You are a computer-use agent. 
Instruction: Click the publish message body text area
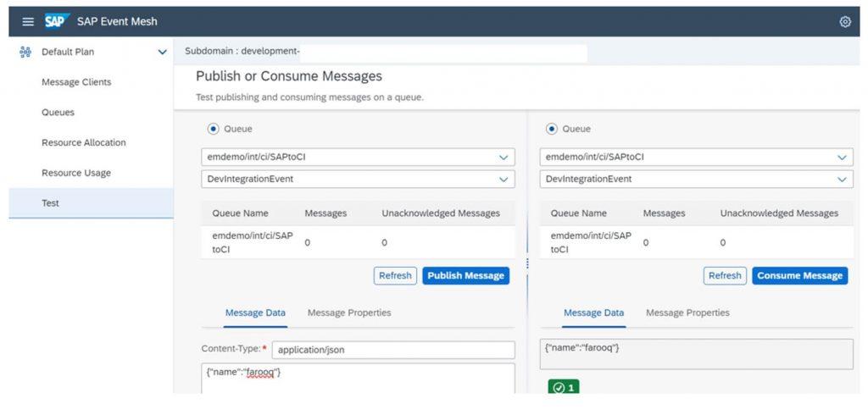point(358,378)
